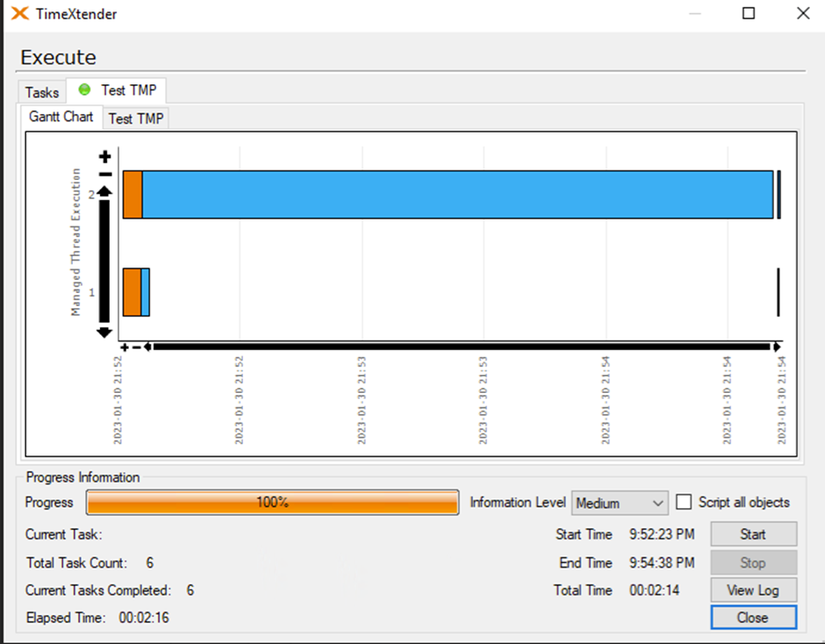
Task: Enable Script all objects checkbox
Action: (x=684, y=502)
